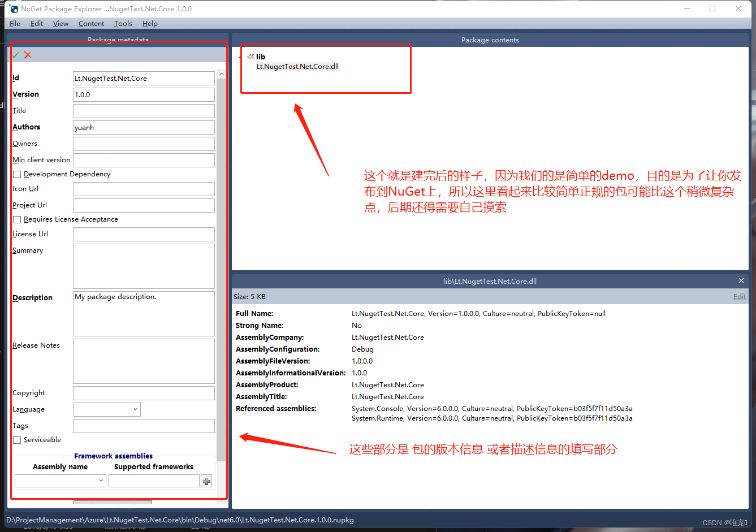Click the Release Notes text area
The height and width of the screenshot is (532, 756).
click(x=144, y=361)
